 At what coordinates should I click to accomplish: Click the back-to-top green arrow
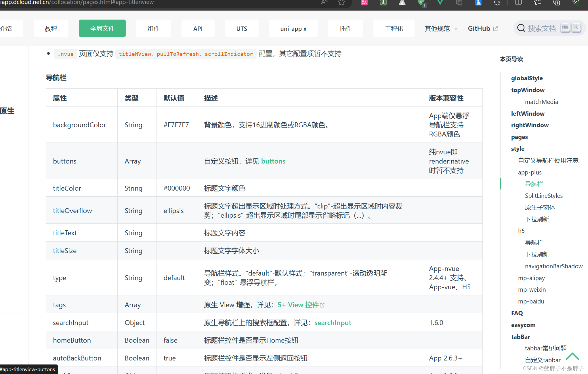pos(572,356)
